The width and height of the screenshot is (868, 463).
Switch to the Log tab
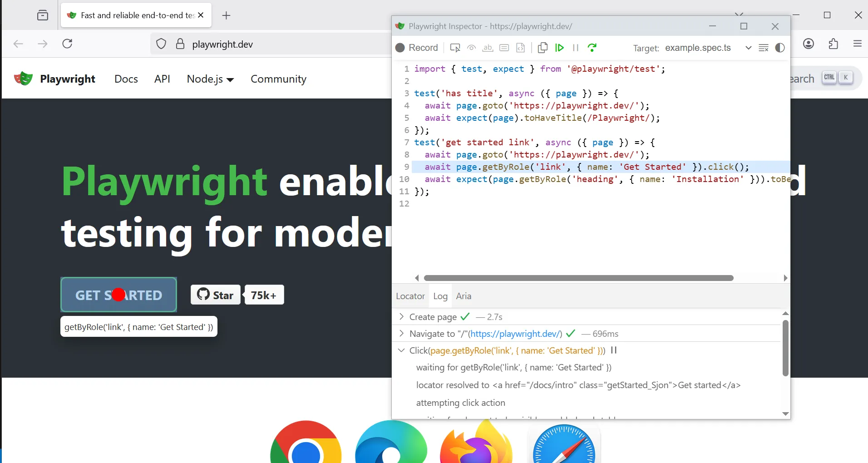tap(440, 296)
